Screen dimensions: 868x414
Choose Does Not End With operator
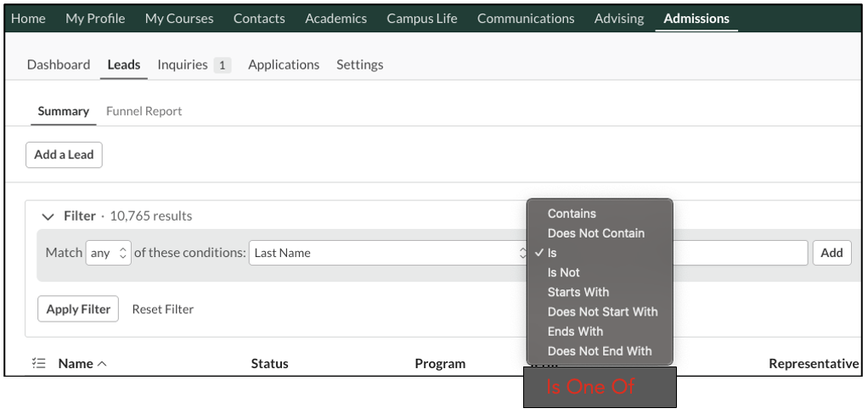tap(600, 351)
